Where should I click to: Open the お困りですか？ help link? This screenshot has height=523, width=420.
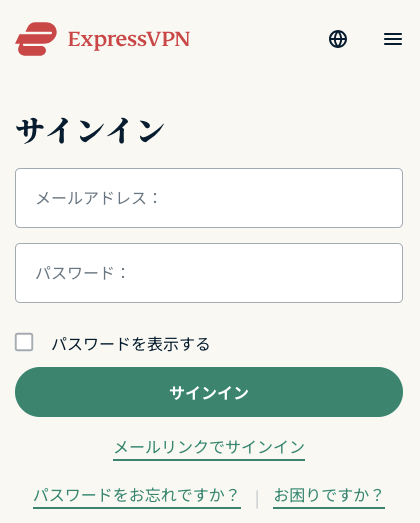pos(329,496)
